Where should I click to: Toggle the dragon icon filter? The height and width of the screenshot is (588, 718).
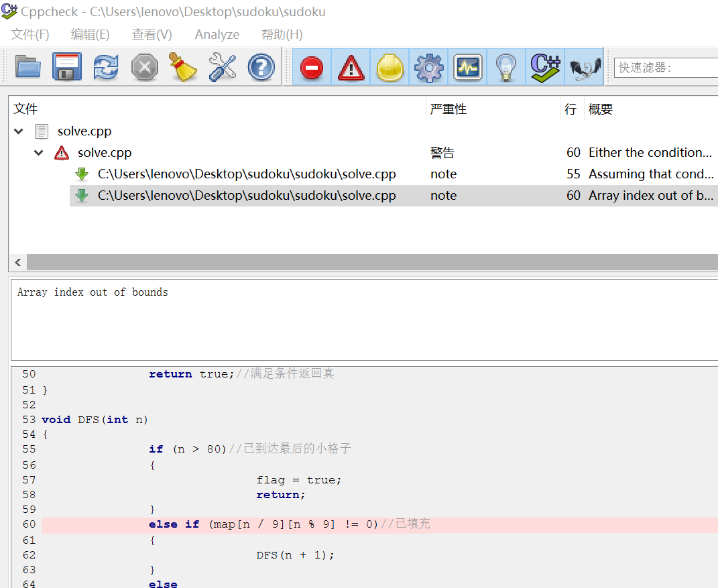coord(585,67)
